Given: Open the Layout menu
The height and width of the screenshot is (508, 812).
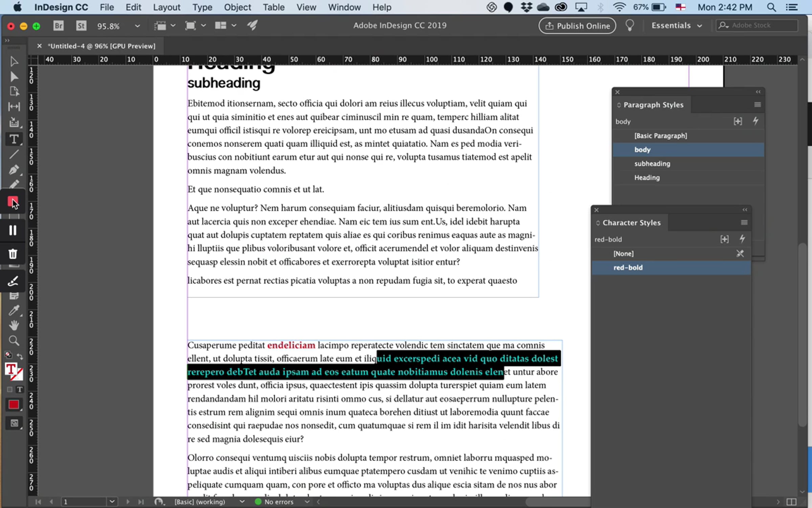Looking at the screenshot, I should point(166,7).
